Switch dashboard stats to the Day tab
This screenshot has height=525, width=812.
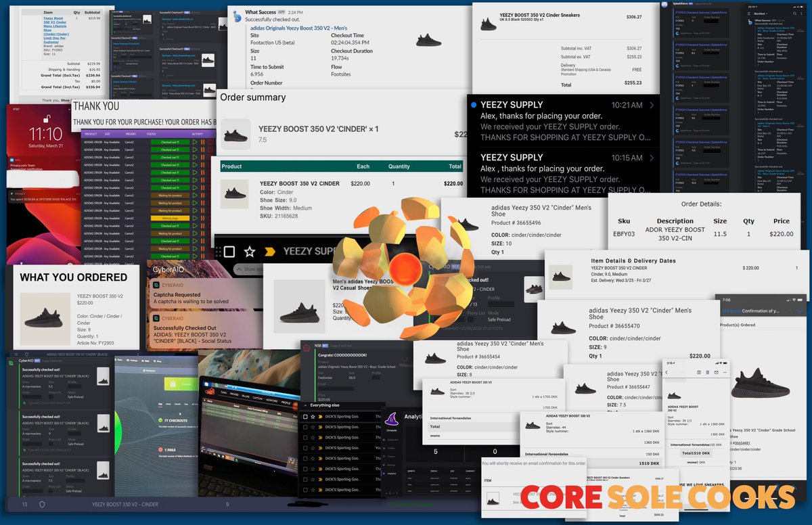point(160,403)
